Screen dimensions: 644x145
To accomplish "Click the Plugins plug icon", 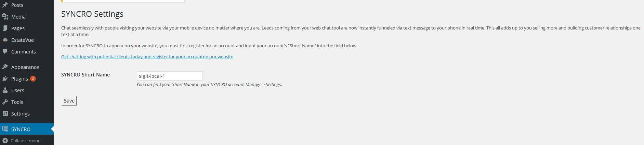I will [x=5, y=78].
